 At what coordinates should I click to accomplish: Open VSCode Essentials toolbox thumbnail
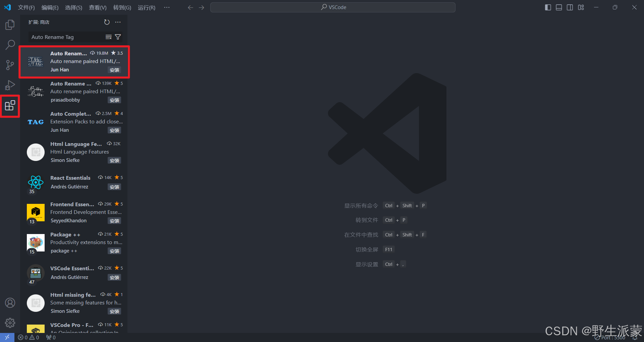tap(36, 273)
